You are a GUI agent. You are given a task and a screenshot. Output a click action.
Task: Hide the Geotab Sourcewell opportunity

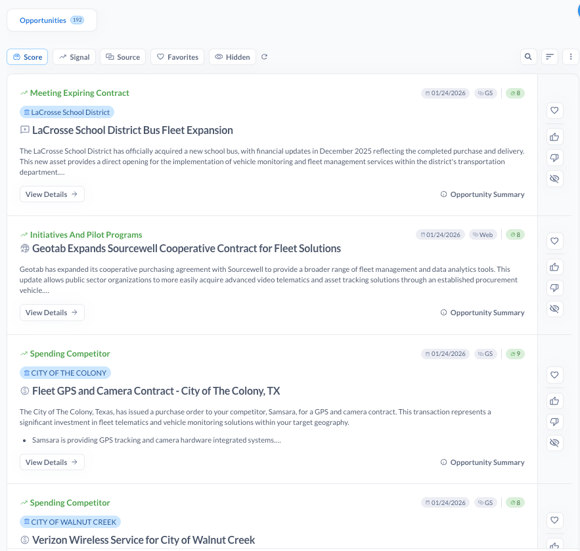pyautogui.click(x=554, y=308)
